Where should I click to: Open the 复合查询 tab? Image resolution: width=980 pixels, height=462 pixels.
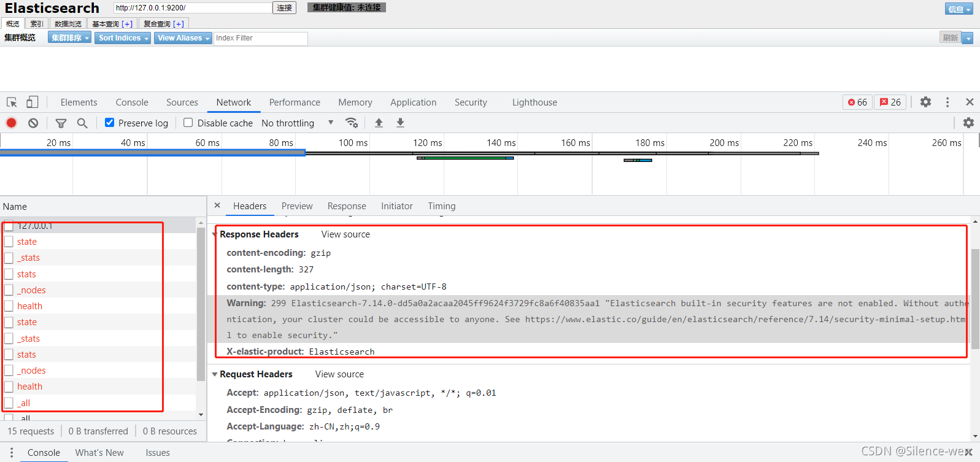pos(163,24)
